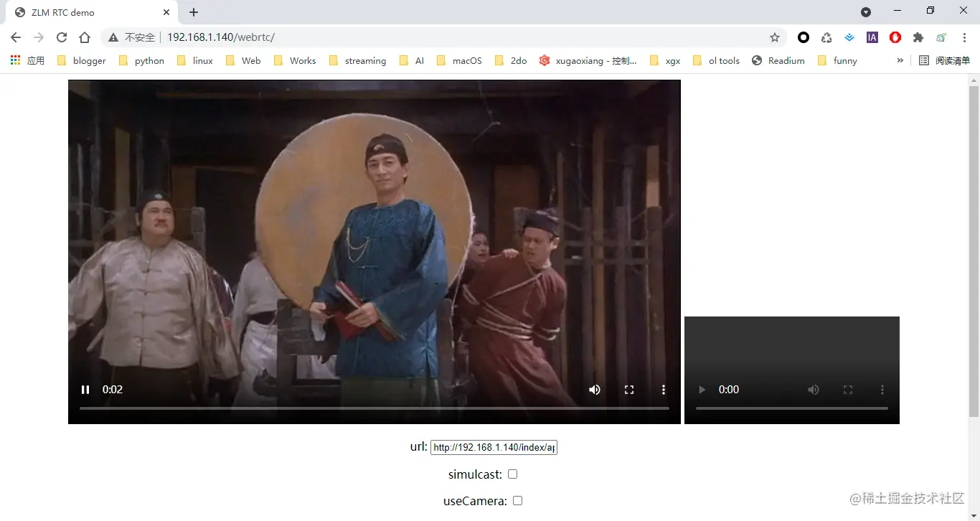Open the tab search dropdown

point(866,11)
